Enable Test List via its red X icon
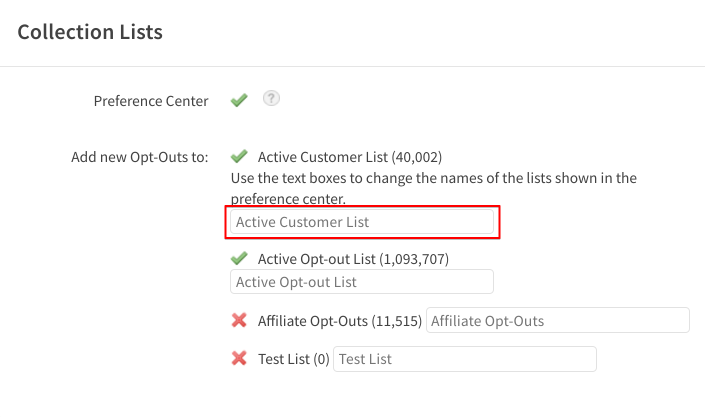 point(239,359)
